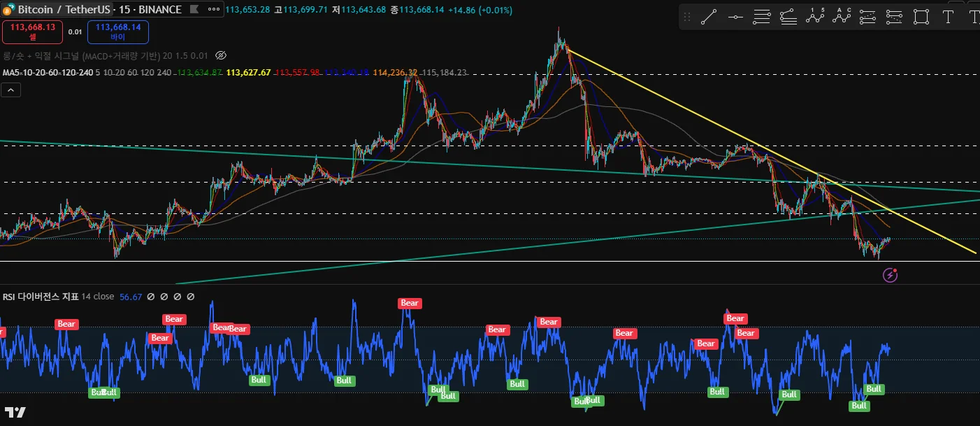Click the green MA value 113,634.87
Screen dimensions: 980x426
[200, 73]
